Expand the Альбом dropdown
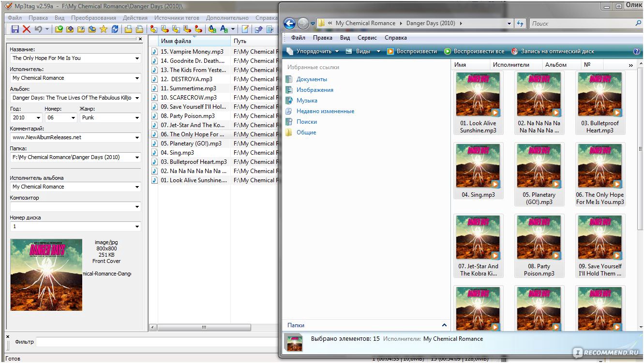The height and width of the screenshot is (363, 644). coord(137,98)
